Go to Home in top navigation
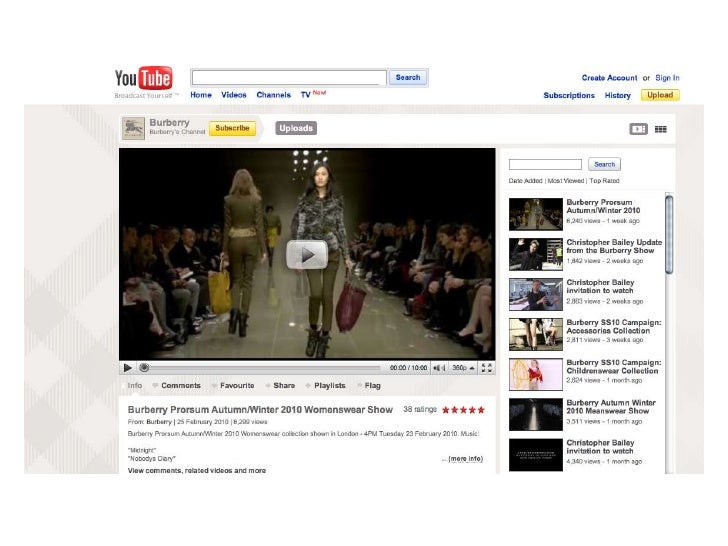 (x=201, y=95)
